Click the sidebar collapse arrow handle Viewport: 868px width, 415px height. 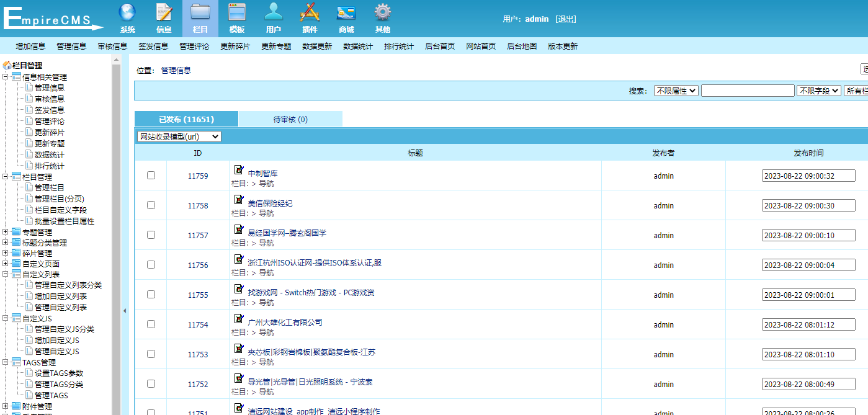click(x=124, y=310)
